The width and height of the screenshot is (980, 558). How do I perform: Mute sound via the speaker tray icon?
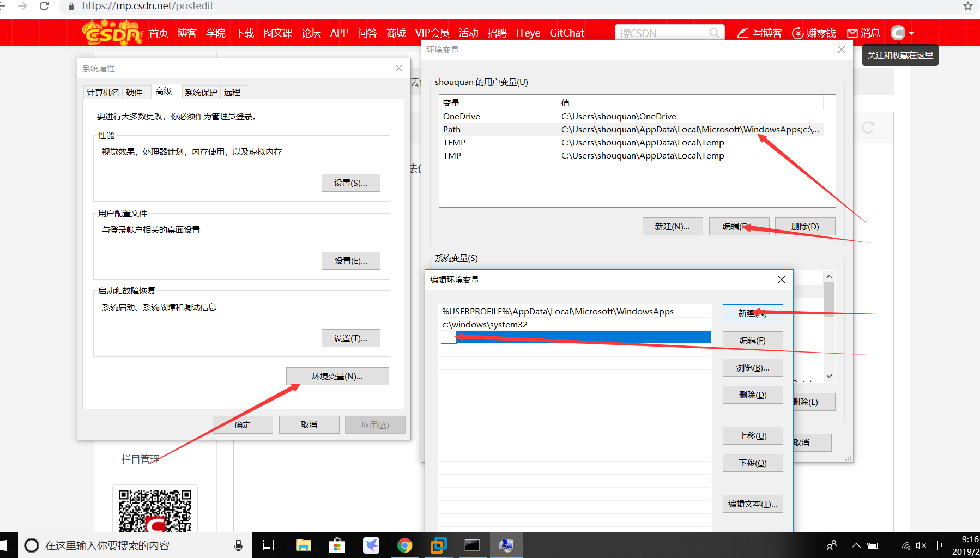(921, 545)
